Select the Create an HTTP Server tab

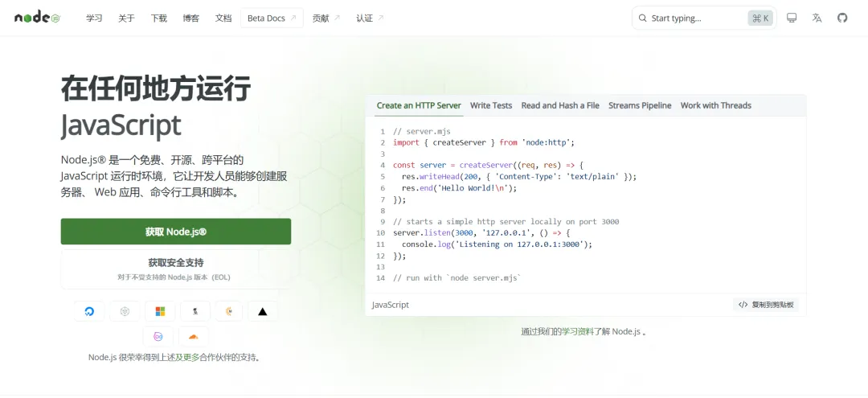point(419,105)
